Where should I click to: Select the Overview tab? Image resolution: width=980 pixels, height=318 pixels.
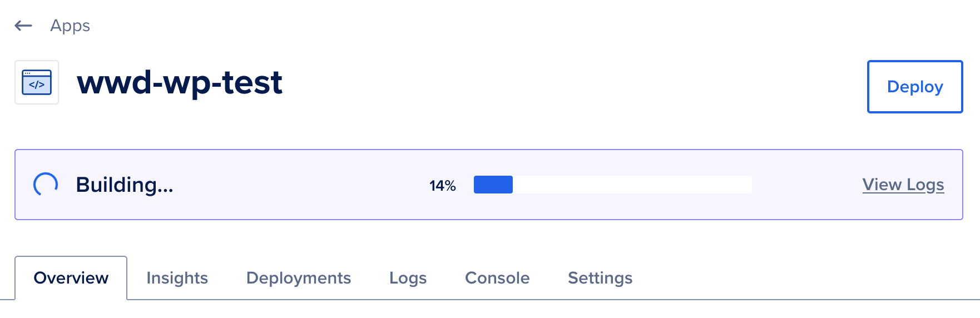point(71,278)
